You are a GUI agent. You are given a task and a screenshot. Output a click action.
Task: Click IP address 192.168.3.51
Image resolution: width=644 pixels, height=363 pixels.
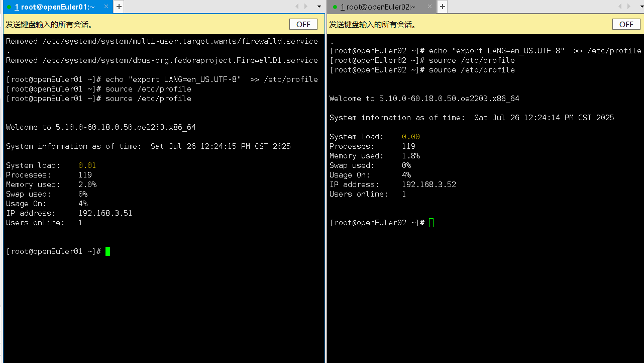point(105,213)
